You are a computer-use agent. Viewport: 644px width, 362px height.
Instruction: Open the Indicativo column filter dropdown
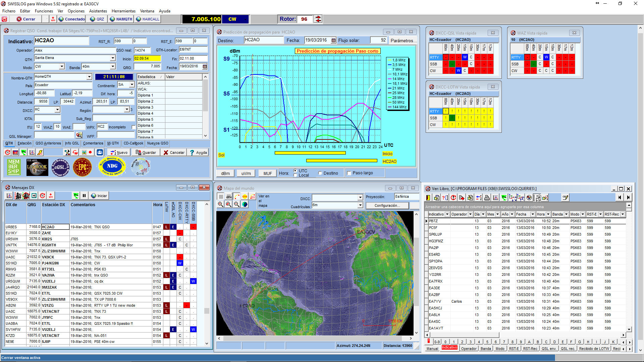[447, 214]
